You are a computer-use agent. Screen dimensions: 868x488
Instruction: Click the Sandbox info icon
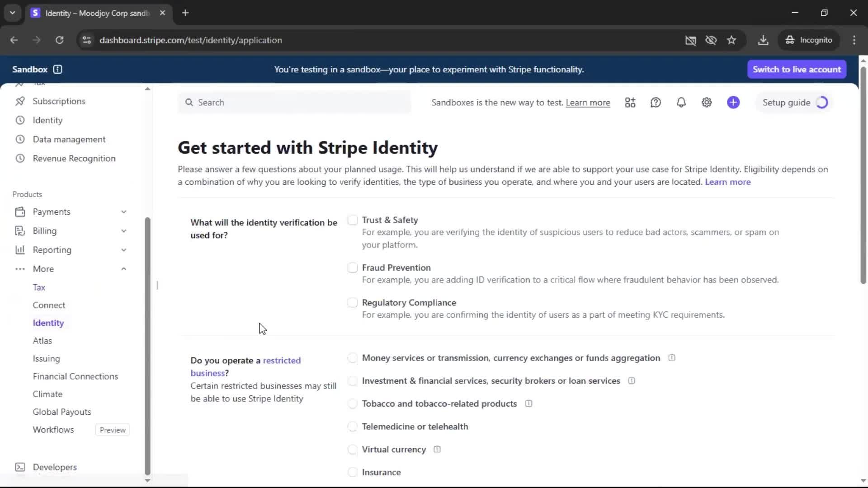tap(57, 69)
